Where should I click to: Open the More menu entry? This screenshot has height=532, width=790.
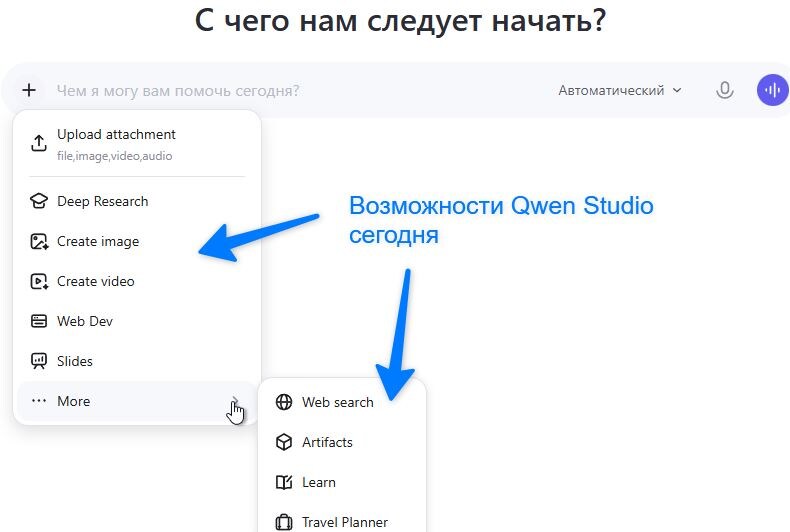pos(137,401)
